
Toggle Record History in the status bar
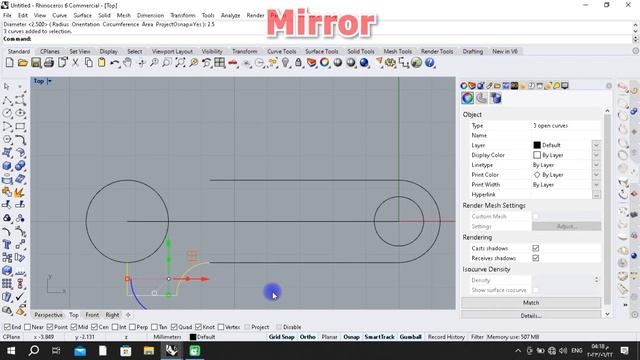click(446, 337)
